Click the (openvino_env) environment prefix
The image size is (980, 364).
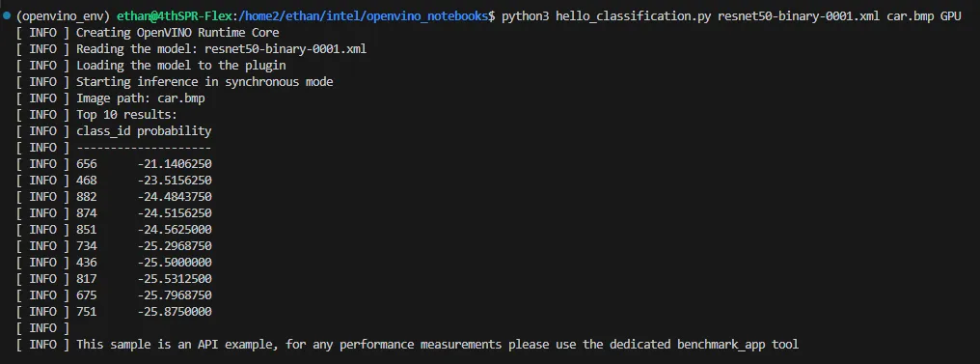click(63, 16)
